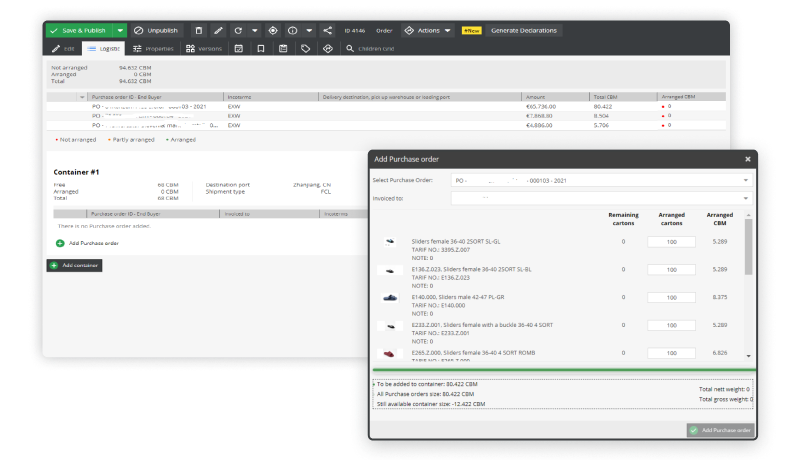Screen dimensions: 800x460
Task: Click thumbnail of E265.Z.000 red sliders
Action: click(389, 353)
